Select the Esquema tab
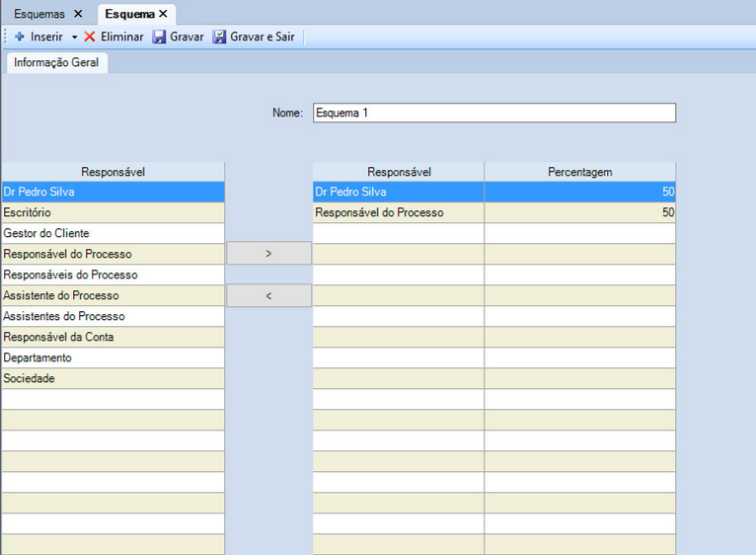Viewport: 756px width, 555px height. [129, 14]
